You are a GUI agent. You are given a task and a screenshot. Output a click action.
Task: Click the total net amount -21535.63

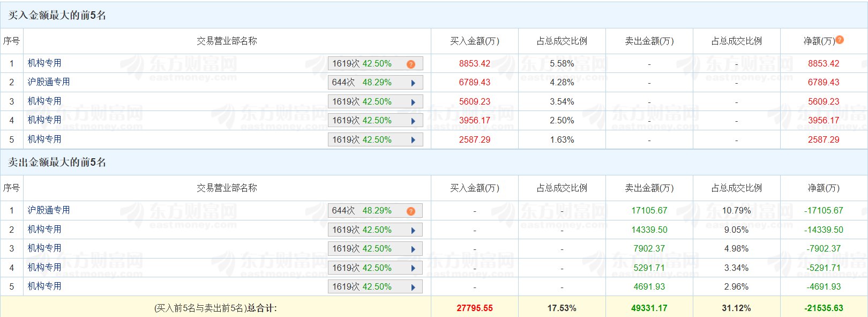[824, 308]
